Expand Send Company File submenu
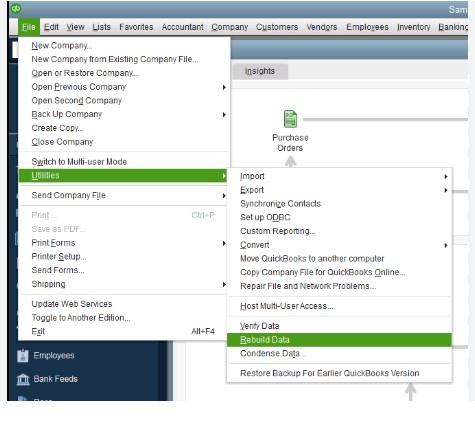The image size is (475, 426). (x=124, y=195)
